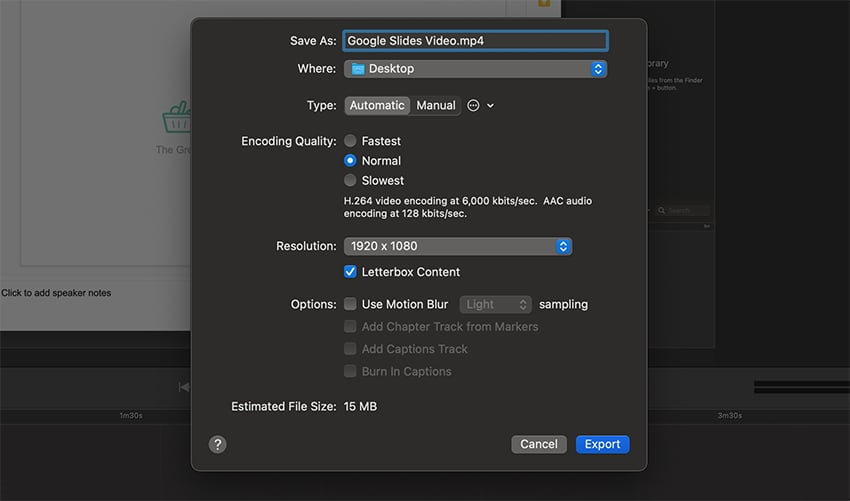Open the ellipsis options menu beside Manual
This screenshot has width=850, height=501.
(x=474, y=106)
